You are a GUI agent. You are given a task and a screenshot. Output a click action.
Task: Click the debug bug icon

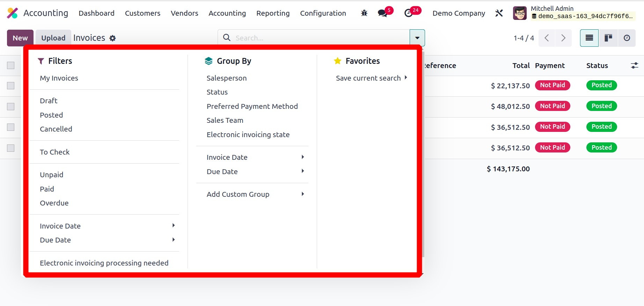[364, 13]
